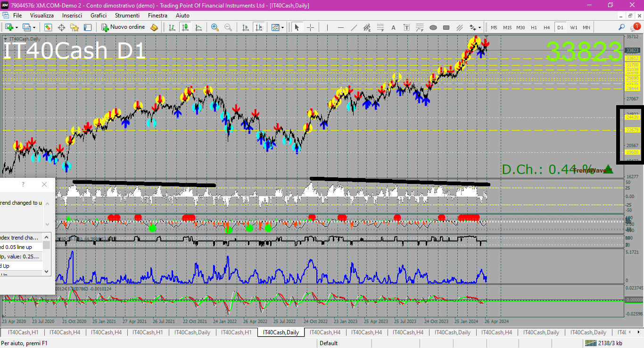
Task: Toggle the Market Watch window icon
Action: 48,27
